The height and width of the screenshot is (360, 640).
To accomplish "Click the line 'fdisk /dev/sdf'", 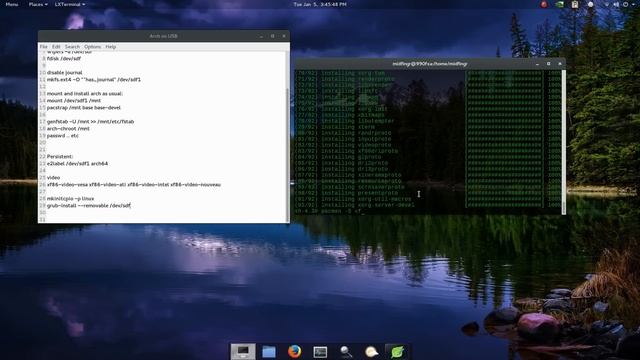I will (64, 59).
